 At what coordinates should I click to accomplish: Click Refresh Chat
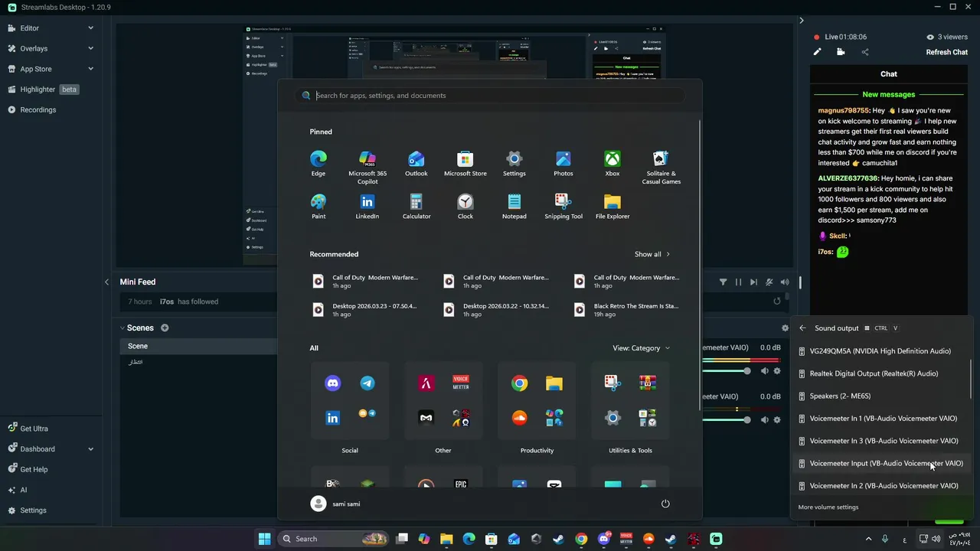click(947, 52)
